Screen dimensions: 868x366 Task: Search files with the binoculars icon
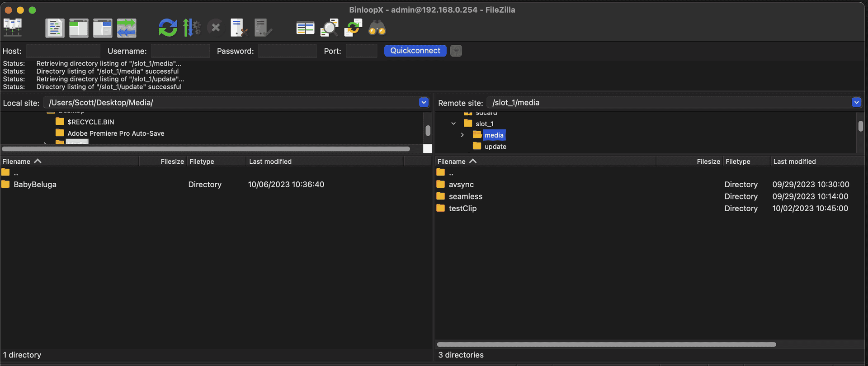coord(377,28)
